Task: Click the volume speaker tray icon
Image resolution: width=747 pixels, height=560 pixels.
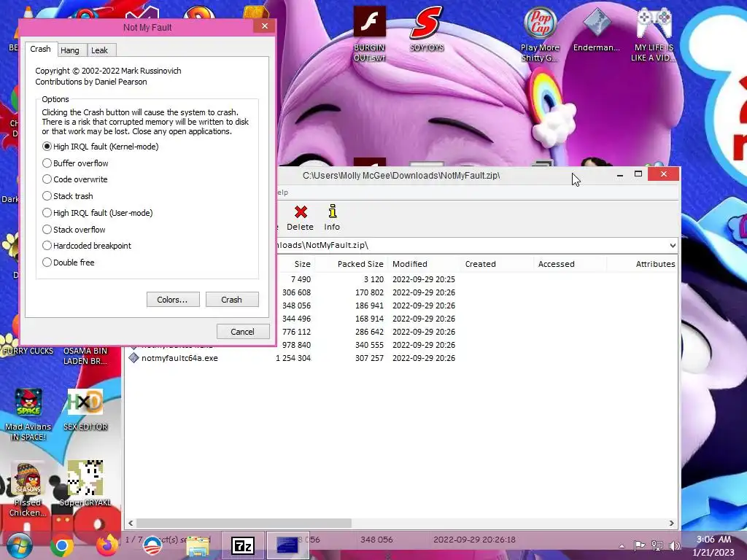Action: (x=674, y=545)
